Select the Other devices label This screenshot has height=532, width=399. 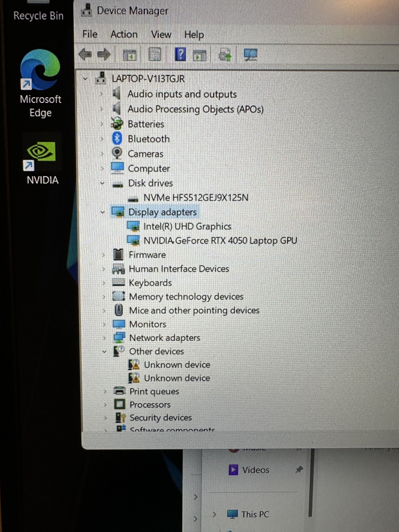pos(157,351)
